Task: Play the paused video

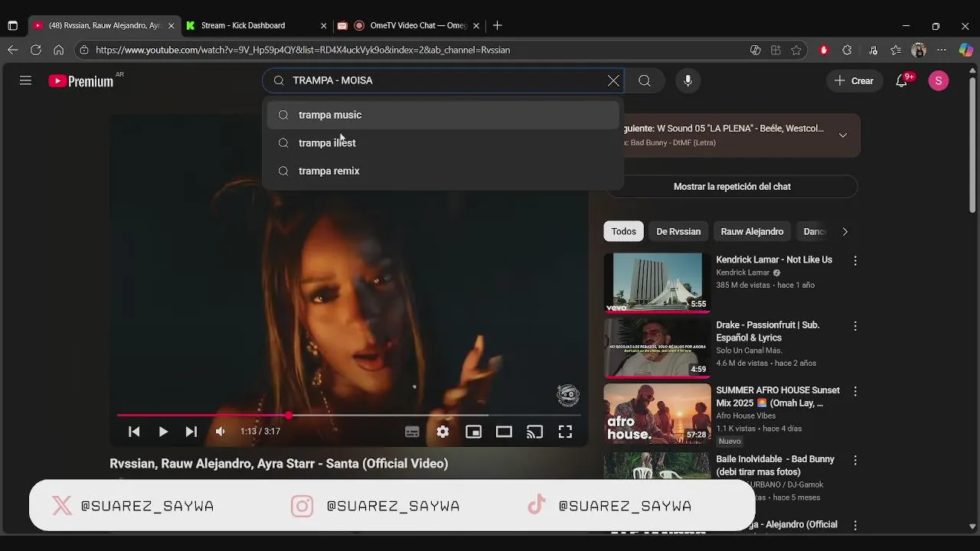Action: pos(163,432)
